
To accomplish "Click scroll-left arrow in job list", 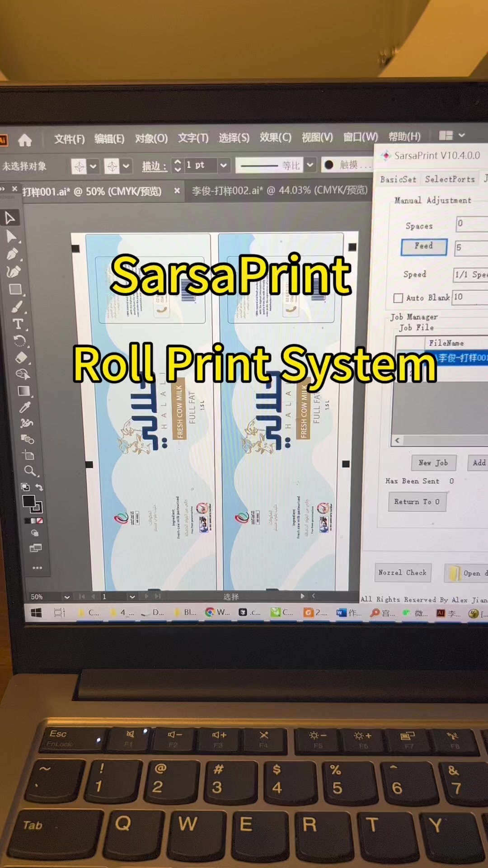I will (397, 440).
